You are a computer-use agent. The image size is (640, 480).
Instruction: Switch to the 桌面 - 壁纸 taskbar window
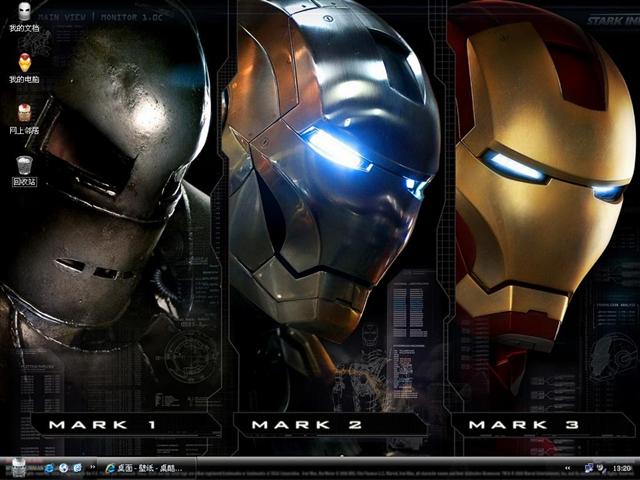coord(148,468)
